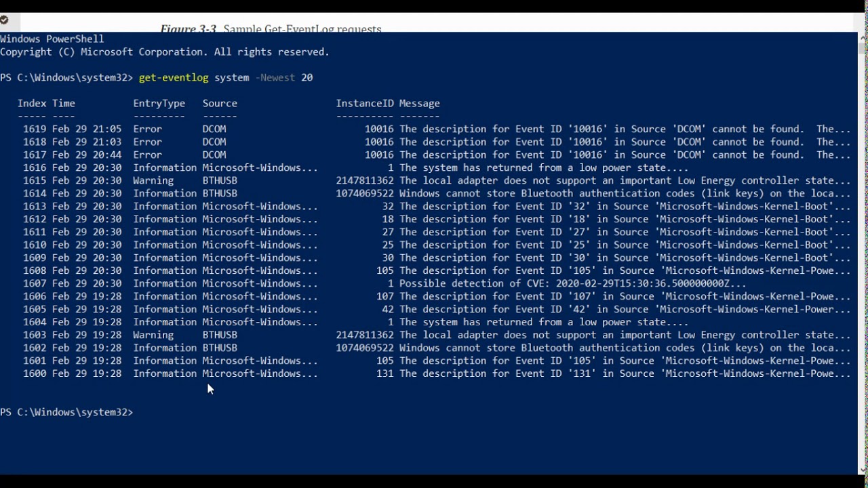The width and height of the screenshot is (868, 488).
Task: Click the checkmark badge icon at top-left
Action: click(4, 20)
